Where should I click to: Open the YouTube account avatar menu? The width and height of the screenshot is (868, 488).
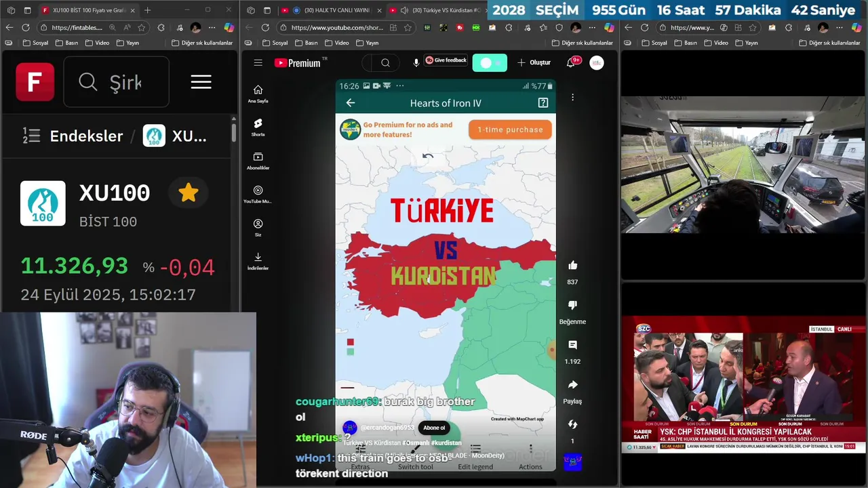pos(597,62)
